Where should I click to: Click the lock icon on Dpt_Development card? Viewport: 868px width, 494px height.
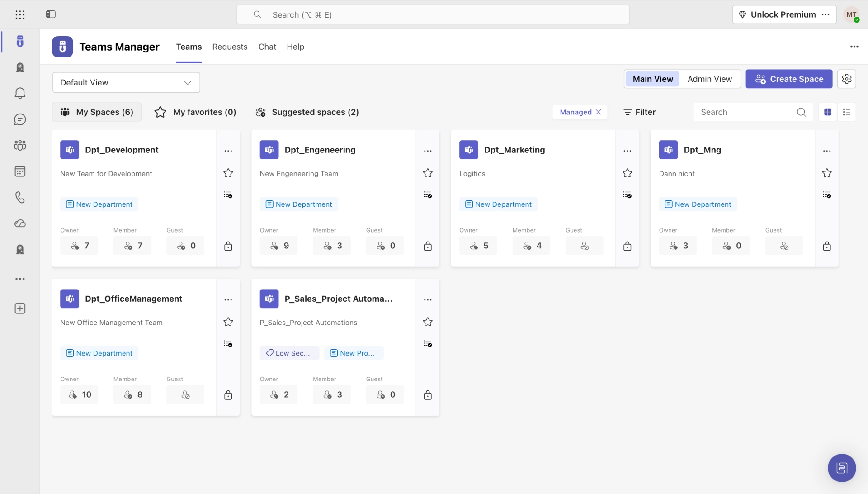(228, 246)
